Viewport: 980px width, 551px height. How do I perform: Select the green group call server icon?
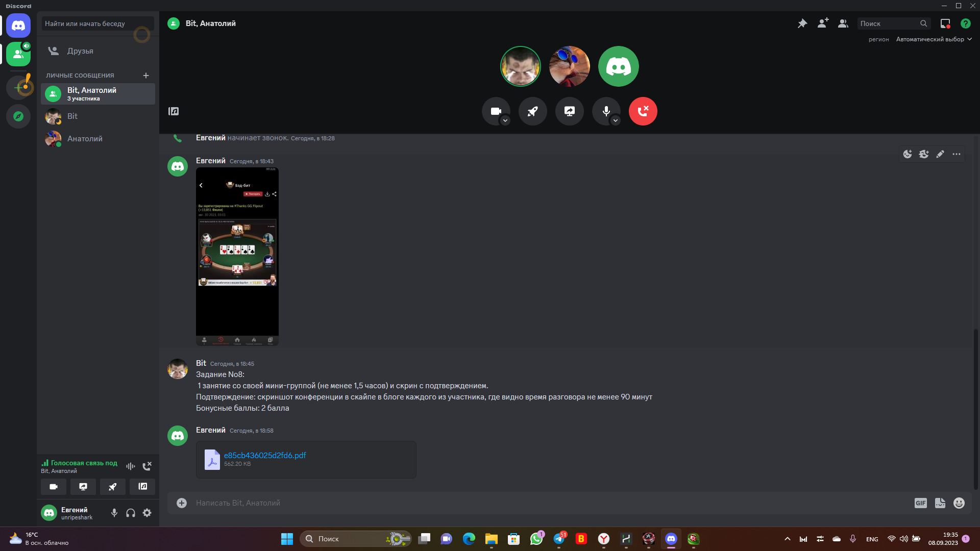tap(18, 54)
